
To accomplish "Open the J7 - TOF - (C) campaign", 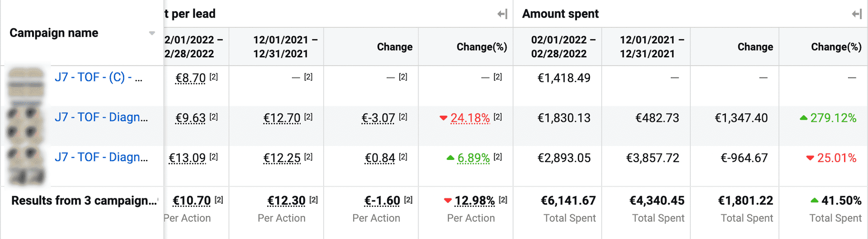I will click(99, 78).
